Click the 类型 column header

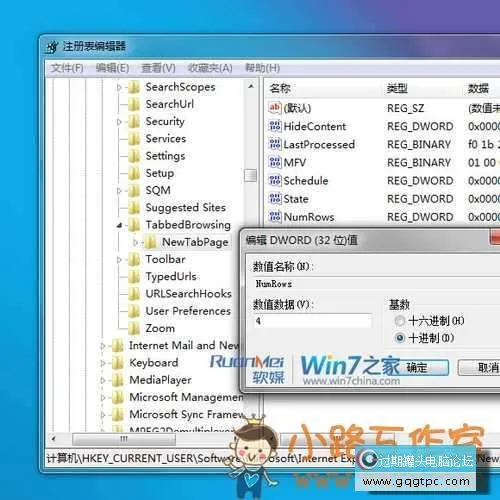point(397,88)
